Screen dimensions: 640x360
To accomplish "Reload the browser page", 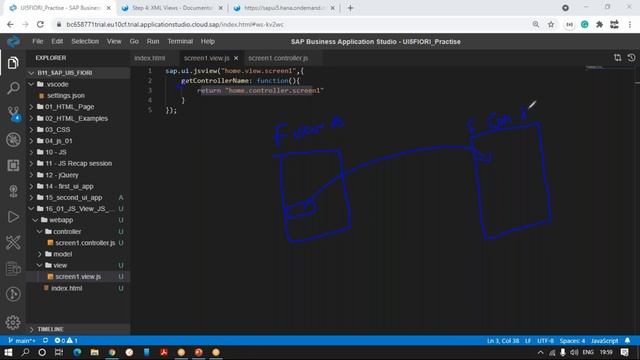I will pyautogui.click(x=40, y=24).
